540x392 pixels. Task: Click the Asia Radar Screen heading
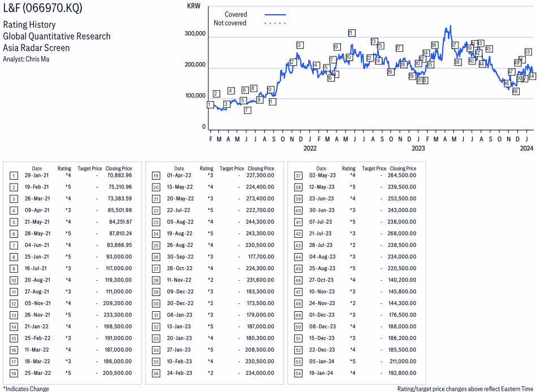[36, 47]
